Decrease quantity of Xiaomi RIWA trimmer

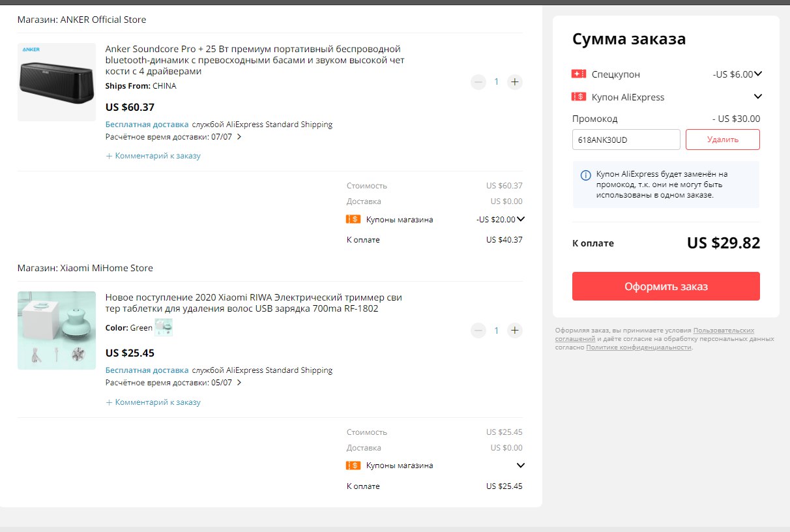[478, 331]
